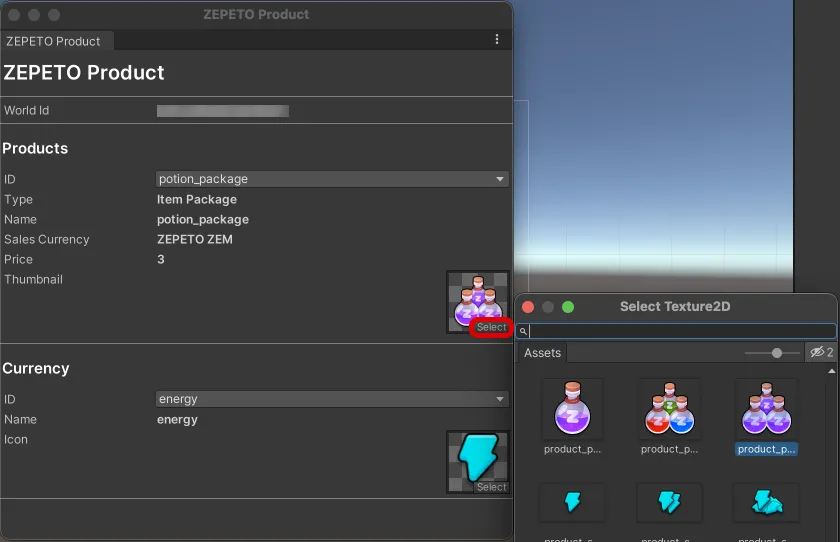Screen dimensions: 840x542
Task: Choose the double lightning bolt texture
Action: pos(669,502)
